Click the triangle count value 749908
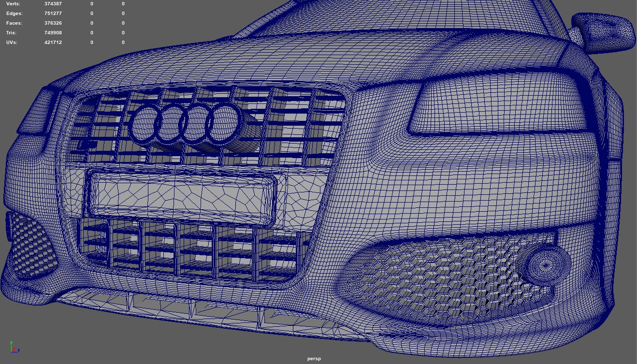The height and width of the screenshot is (364, 637). 53,33
